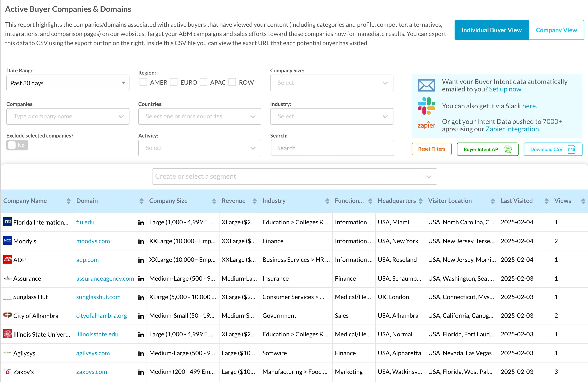Viewport: 588px width, 382px height.
Task: Open the Industry filter dropdown
Action: (331, 116)
